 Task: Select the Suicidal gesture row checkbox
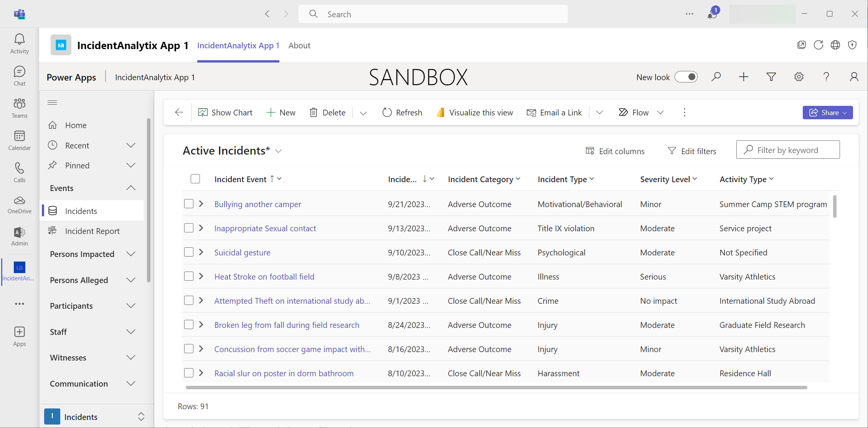point(189,252)
